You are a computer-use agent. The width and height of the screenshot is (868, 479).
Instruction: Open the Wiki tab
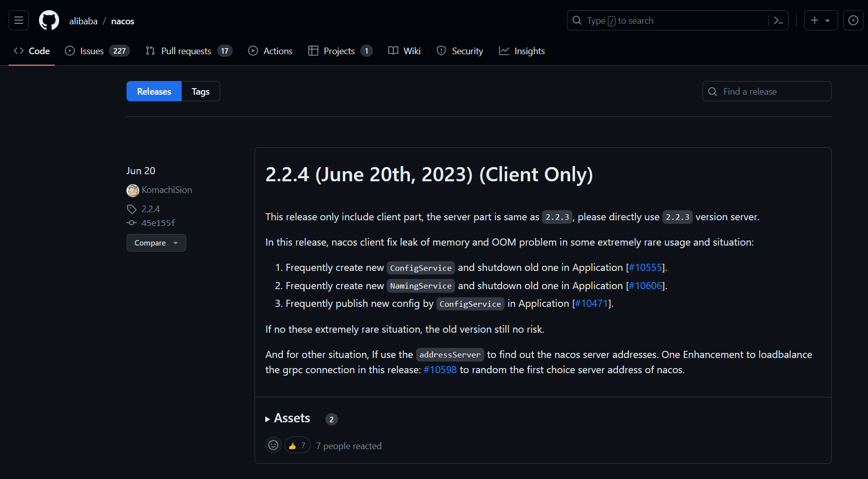404,51
